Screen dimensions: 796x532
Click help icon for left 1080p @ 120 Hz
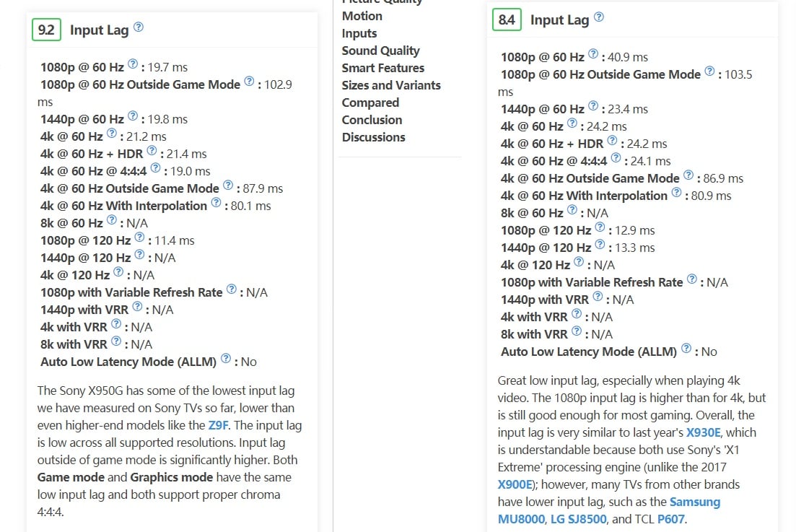139,237
